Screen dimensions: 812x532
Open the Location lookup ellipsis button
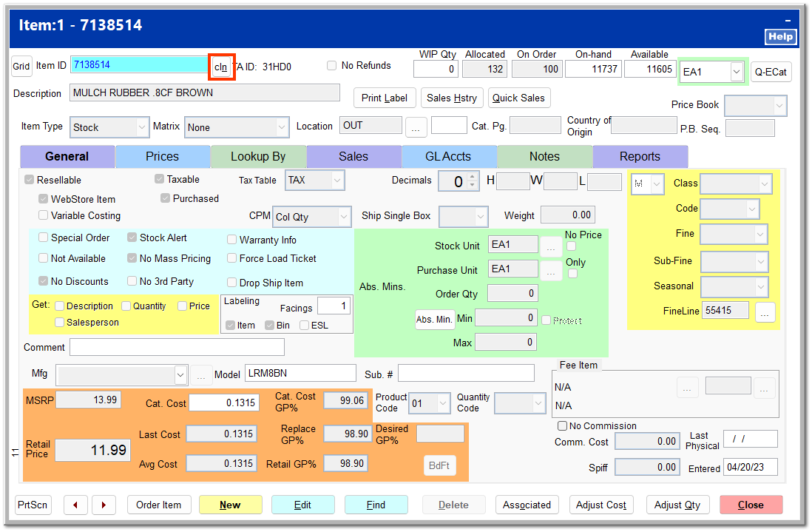(415, 127)
